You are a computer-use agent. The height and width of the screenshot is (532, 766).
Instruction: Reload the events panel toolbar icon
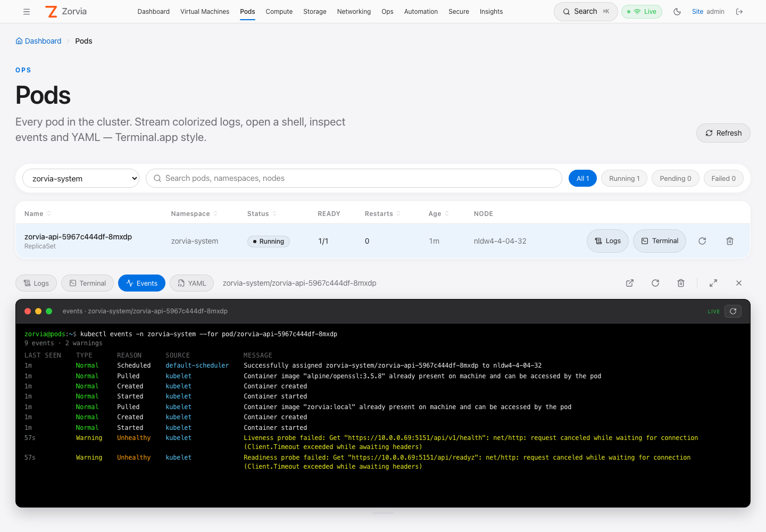[x=655, y=283]
